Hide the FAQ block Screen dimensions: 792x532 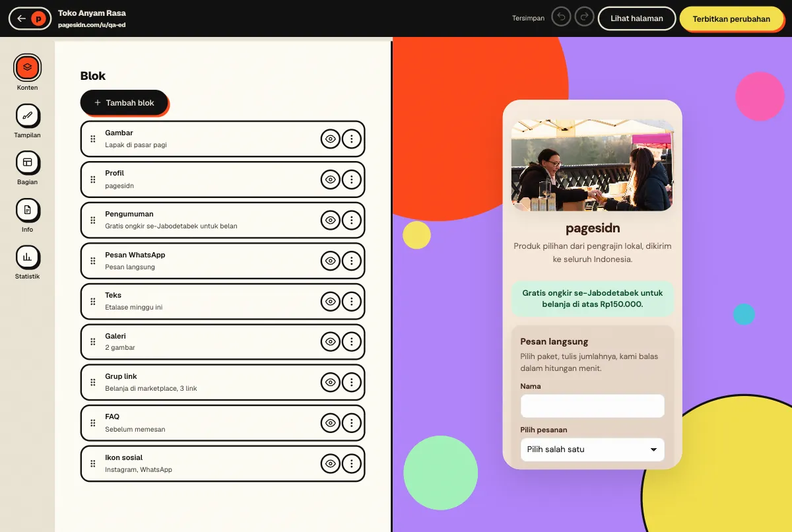(331, 423)
